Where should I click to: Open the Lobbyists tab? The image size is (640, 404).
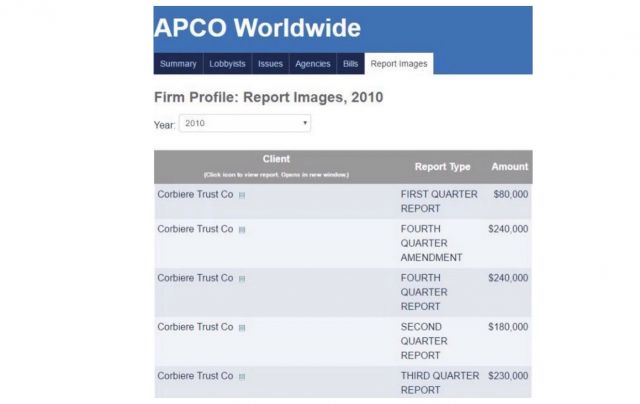pyautogui.click(x=227, y=64)
